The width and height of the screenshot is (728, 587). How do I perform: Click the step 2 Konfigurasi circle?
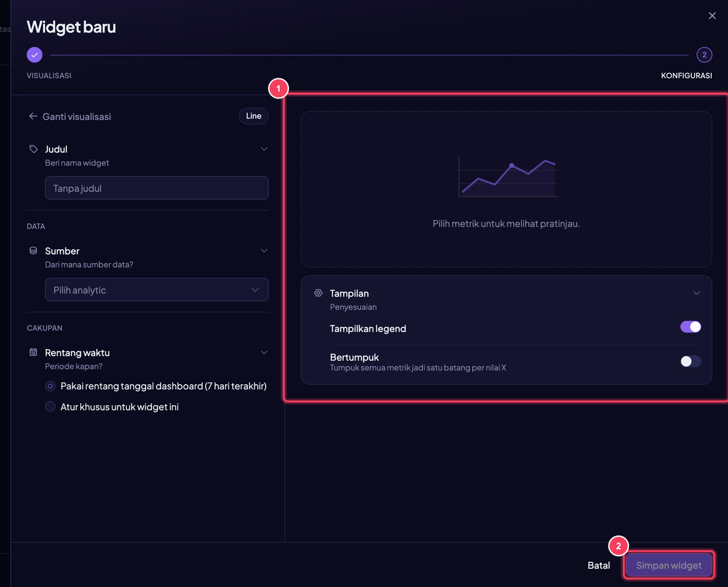(x=704, y=55)
